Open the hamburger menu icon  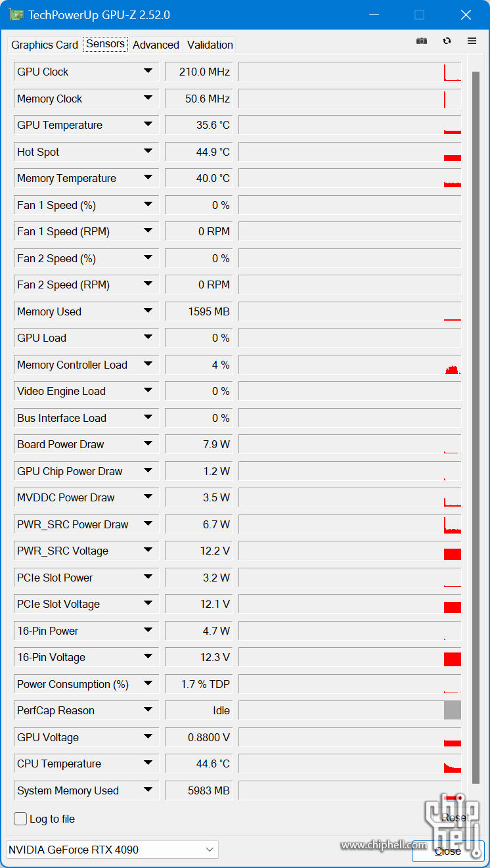[x=472, y=41]
